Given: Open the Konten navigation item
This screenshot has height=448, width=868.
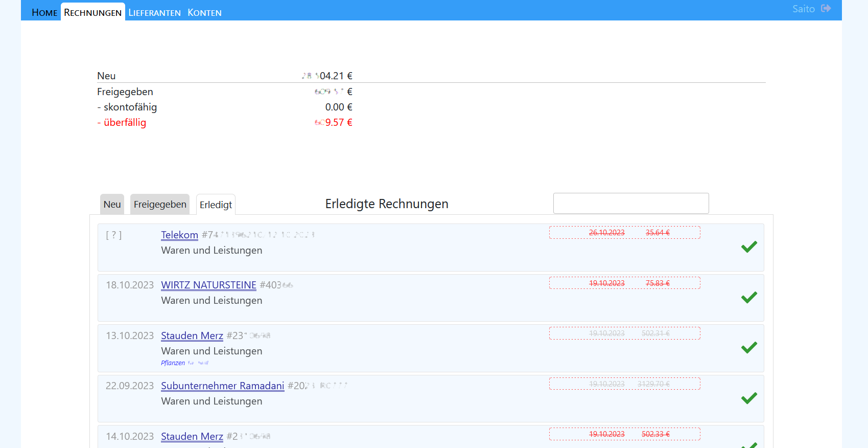Looking at the screenshot, I should [x=204, y=12].
